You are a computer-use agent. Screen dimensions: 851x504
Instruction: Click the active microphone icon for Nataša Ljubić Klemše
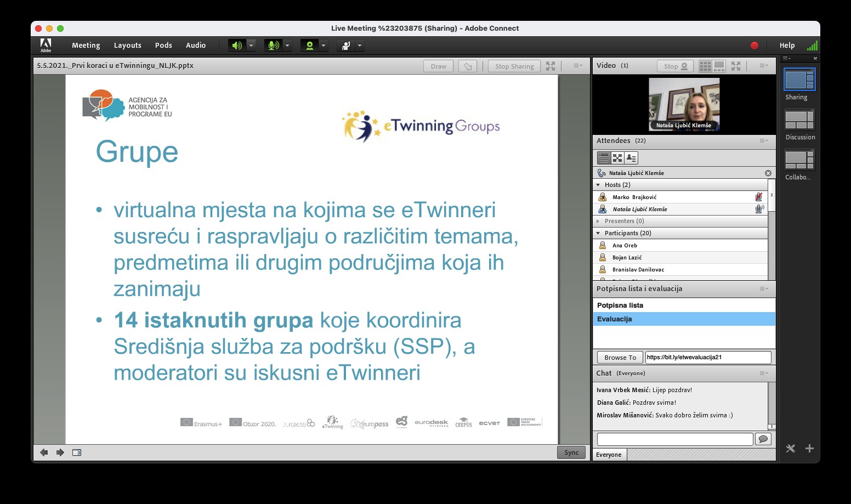tap(759, 209)
